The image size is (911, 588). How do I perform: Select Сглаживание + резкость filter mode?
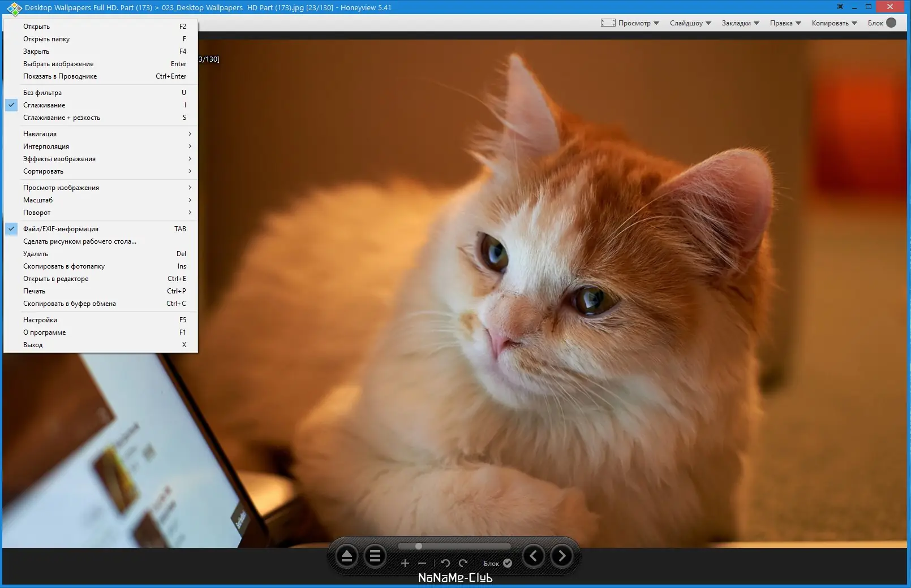[101, 118]
